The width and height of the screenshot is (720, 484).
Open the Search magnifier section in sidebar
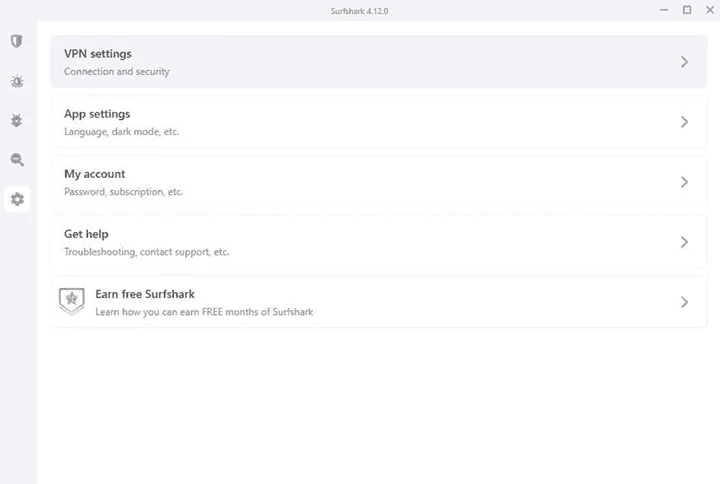pyautogui.click(x=17, y=160)
